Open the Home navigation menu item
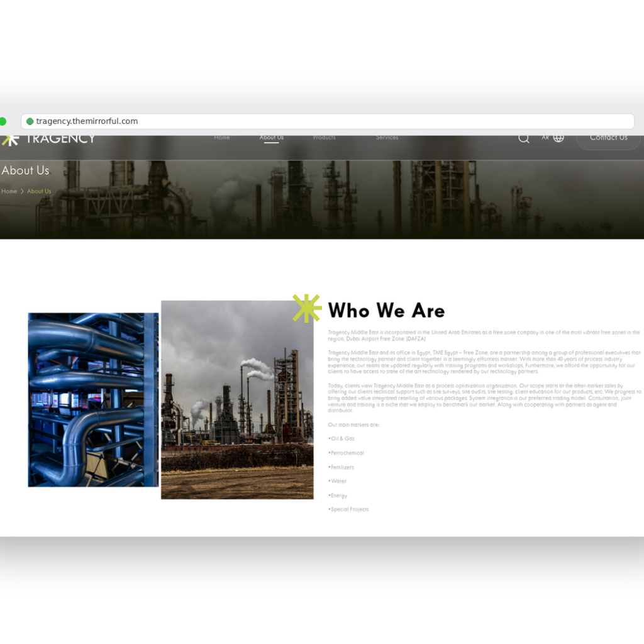The width and height of the screenshot is (644, 644). point(222,138)
